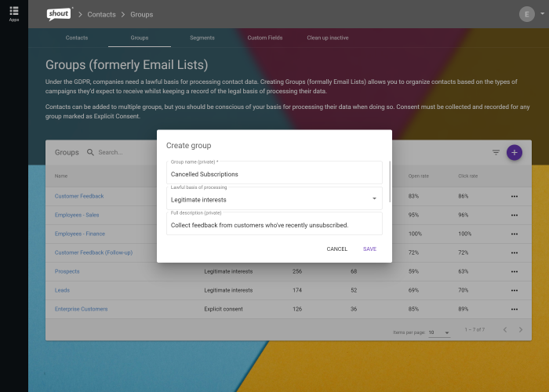Go to next page of groups

click(521, 329)
